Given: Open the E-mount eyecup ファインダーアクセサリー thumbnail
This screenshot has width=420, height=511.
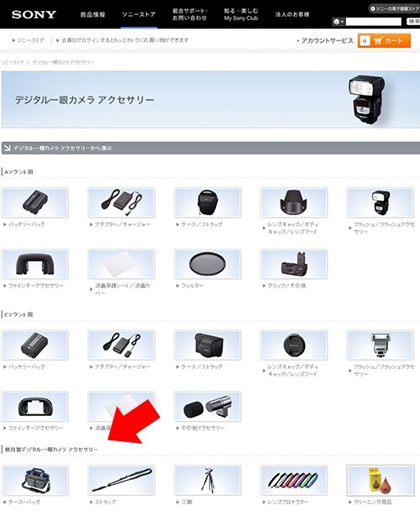Looking at the screenshot, I should point(35,407).
